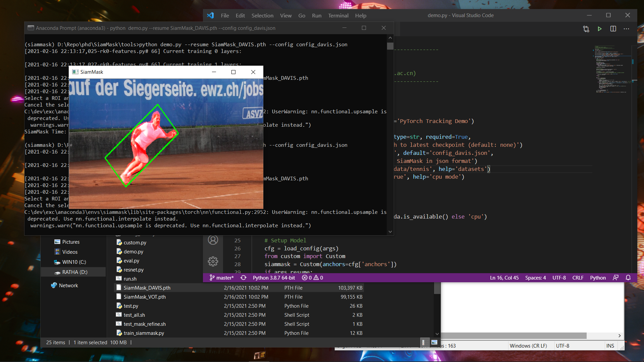The width and height of the screenshot is (644, 362).
Task: Select the test_all.sh file row
Action: pyautogui.click(x=239, y=315)
